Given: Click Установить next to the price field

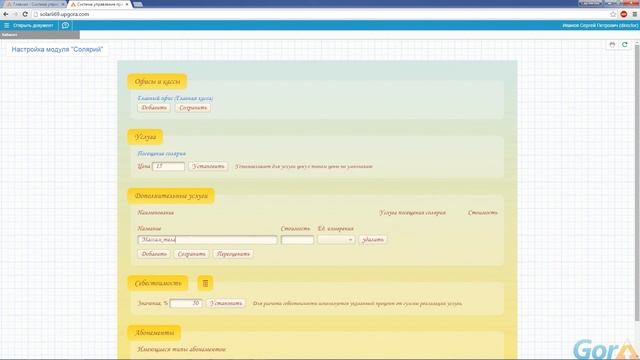Looking at the screenshot, I should 208,167.
